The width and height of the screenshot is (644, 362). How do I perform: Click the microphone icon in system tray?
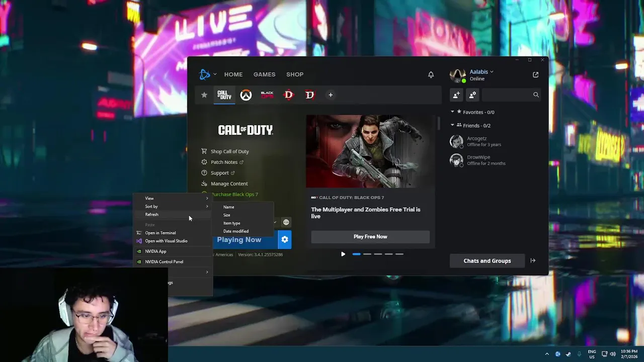[579, 354]
